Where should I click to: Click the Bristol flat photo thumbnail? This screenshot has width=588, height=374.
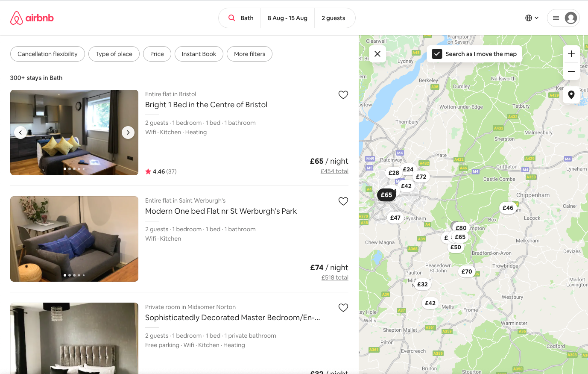point(74,133)
